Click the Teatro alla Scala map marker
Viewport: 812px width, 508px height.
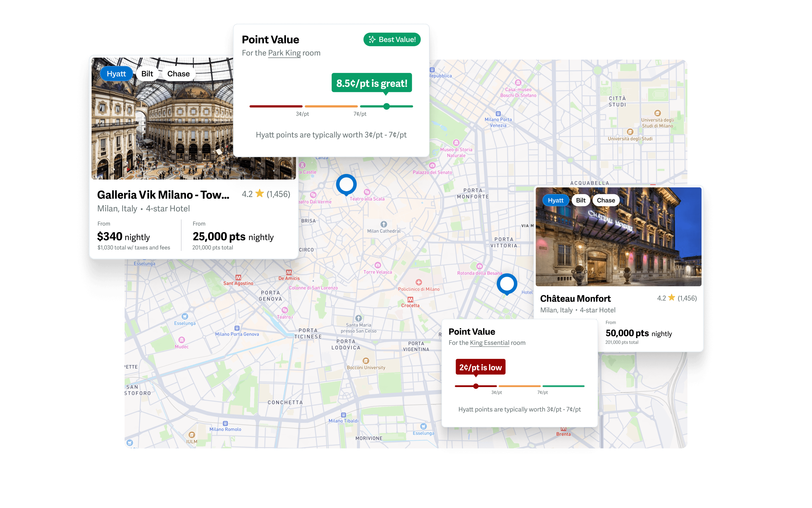367,192
